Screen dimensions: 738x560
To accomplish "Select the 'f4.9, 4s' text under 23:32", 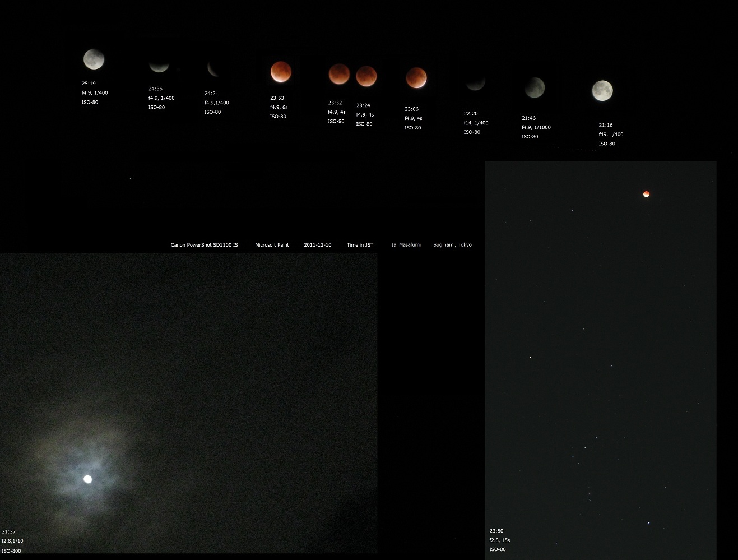I will click(x=337, y=112).
